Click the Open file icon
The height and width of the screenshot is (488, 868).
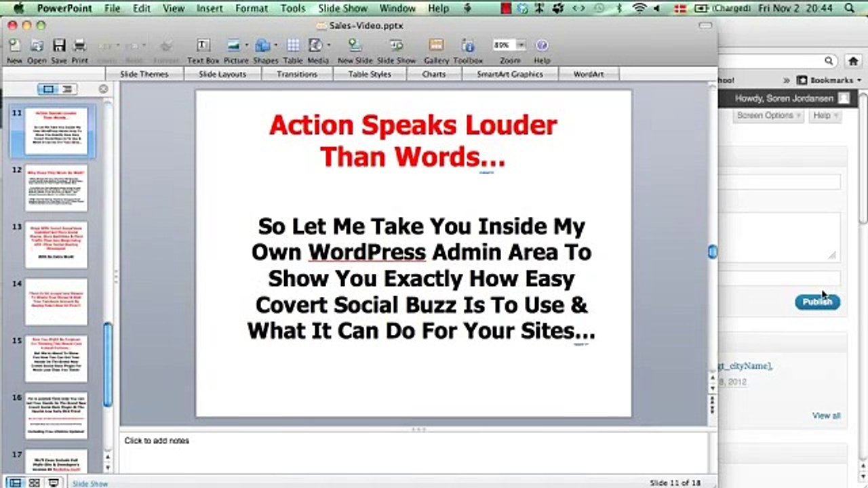[x=37, y=46]
